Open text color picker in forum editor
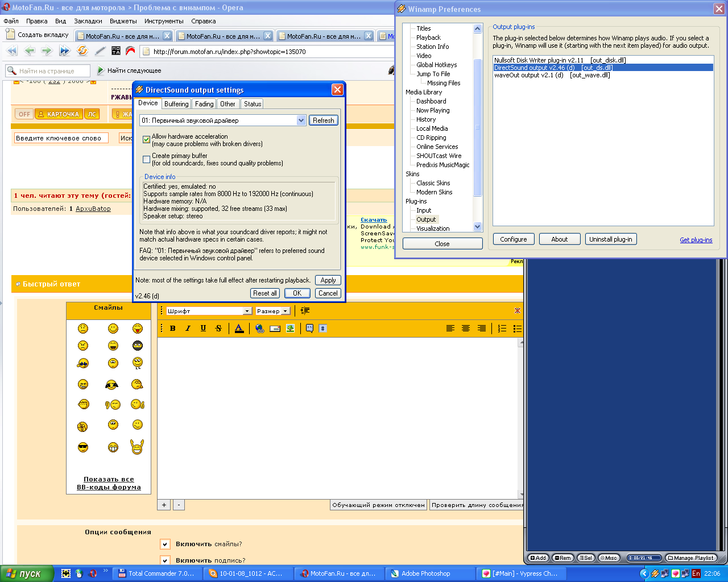The image size is (728, 582). tap(239, 328)
